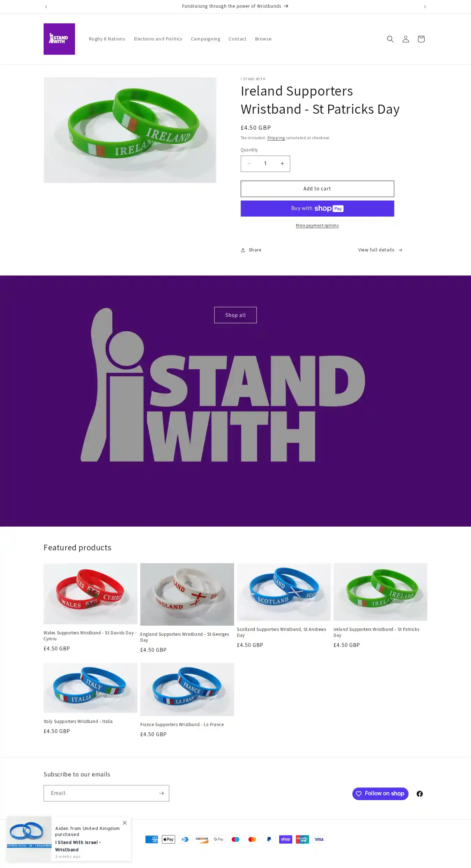Submit email with arrow button
The height and width of the screenshot is (868, 471).
pyautogui.click(x=161, y=793)
